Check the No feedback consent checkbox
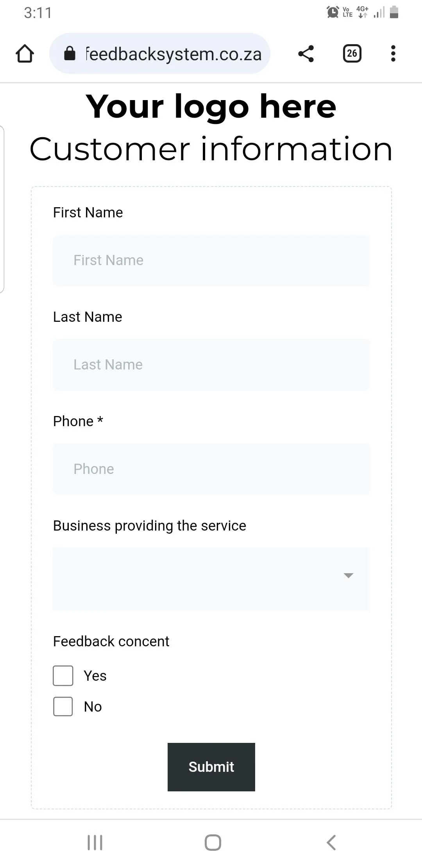Screen dimensions: 422x868 tap(63, 707)
